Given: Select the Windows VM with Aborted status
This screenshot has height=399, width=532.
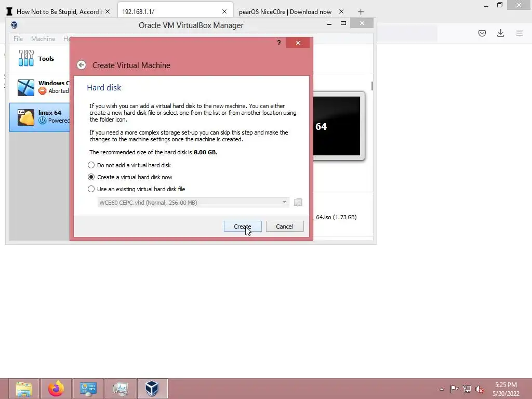Looking at the screenshot, I should tap(39, 87).
